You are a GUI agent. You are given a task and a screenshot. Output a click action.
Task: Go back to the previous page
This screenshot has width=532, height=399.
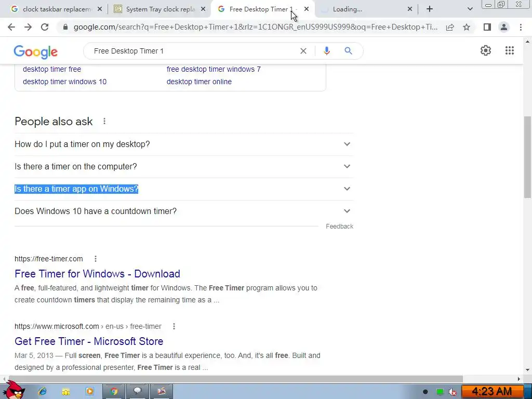point(11,27)
